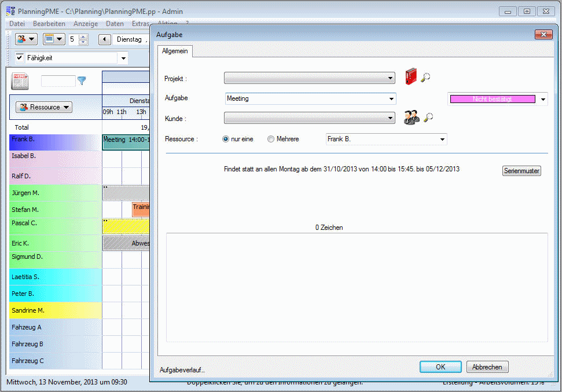Click the previous-day arrow beside Dienstag
Screen dimensions: 562x392
(x=104, y=39)
